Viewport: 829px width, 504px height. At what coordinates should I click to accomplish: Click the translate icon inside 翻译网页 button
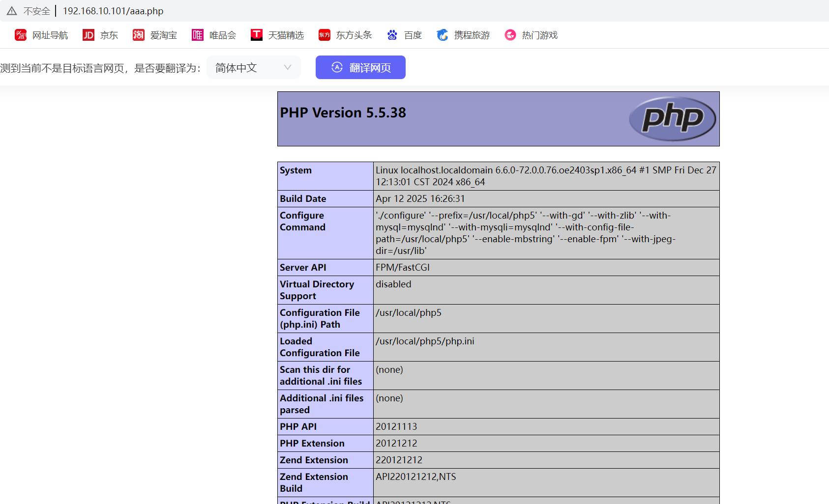pos(337,67)
